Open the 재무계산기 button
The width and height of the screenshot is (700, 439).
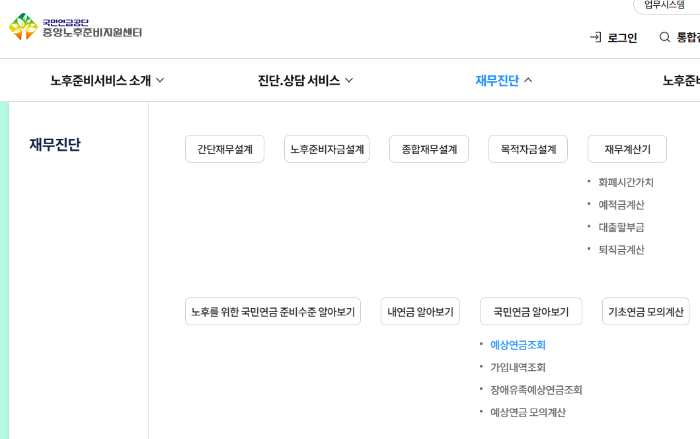pos(627,149)
